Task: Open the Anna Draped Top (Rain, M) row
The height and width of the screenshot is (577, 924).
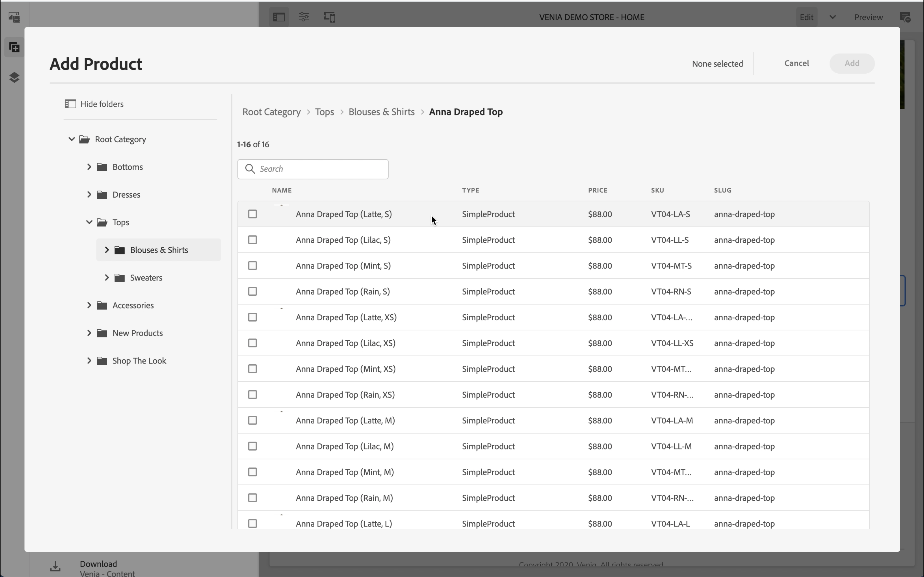Action: click(x=344, y=498)
